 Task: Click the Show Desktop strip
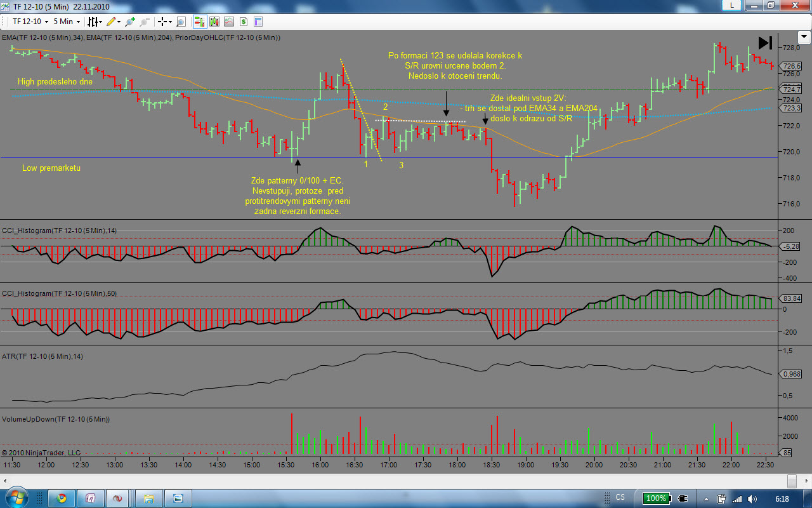(x=807, y=498)
